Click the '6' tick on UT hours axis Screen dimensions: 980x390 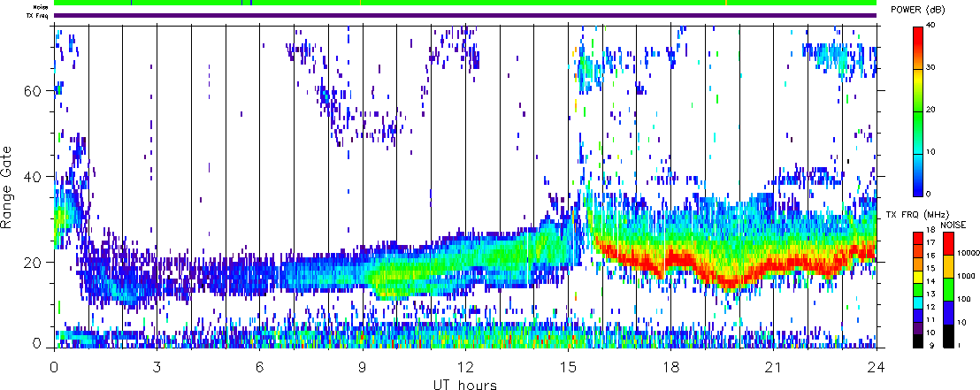(260, 366)
